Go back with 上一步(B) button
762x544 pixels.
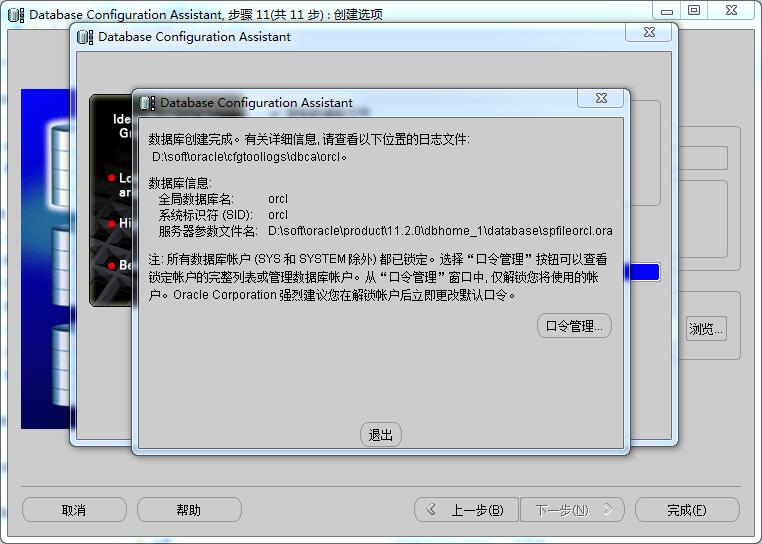[x=467, y=510]
